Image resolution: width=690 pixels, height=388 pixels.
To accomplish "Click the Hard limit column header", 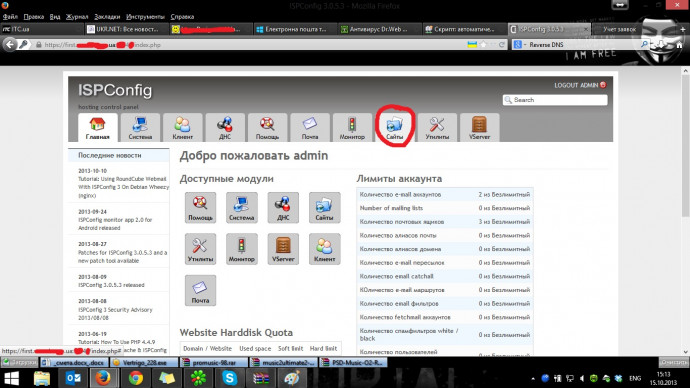I will point(323,348).
